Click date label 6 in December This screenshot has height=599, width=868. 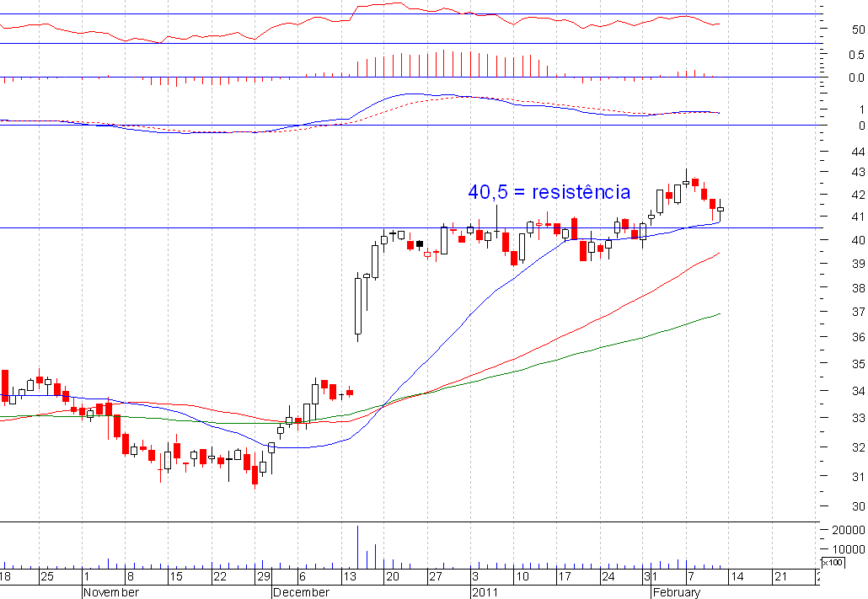click(303, 576)
